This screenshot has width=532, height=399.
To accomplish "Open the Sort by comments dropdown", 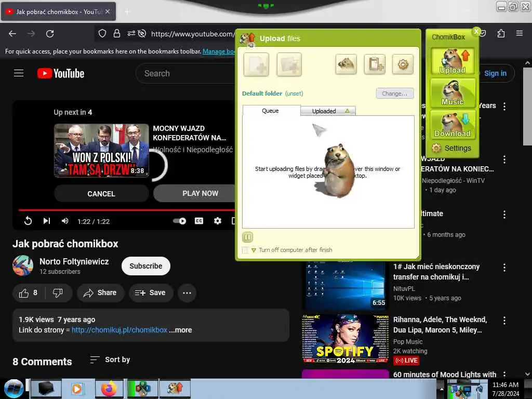I will pyautogui.click(x=110, y=360).
